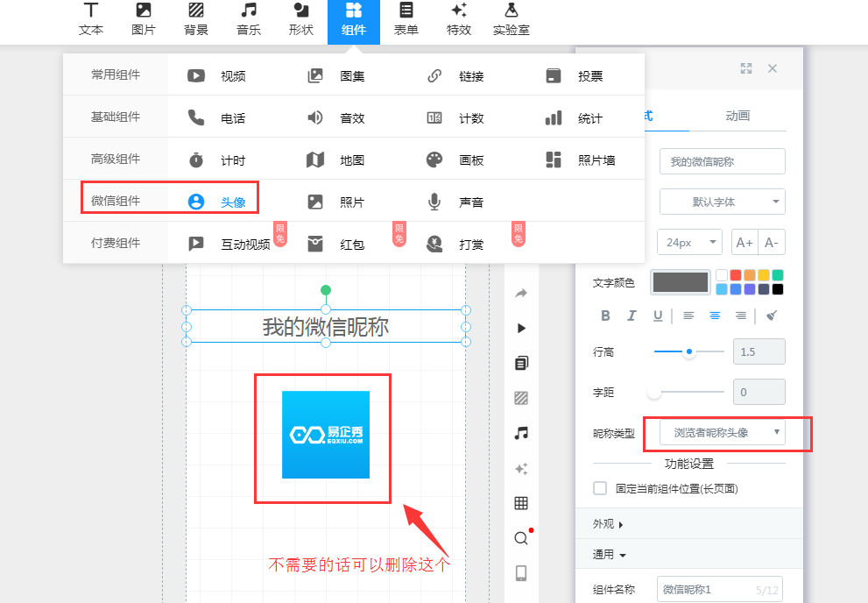This screenshot has height=603, width=868.
Task: Click the 行高 value field 1.5
Action: [759, 351]
